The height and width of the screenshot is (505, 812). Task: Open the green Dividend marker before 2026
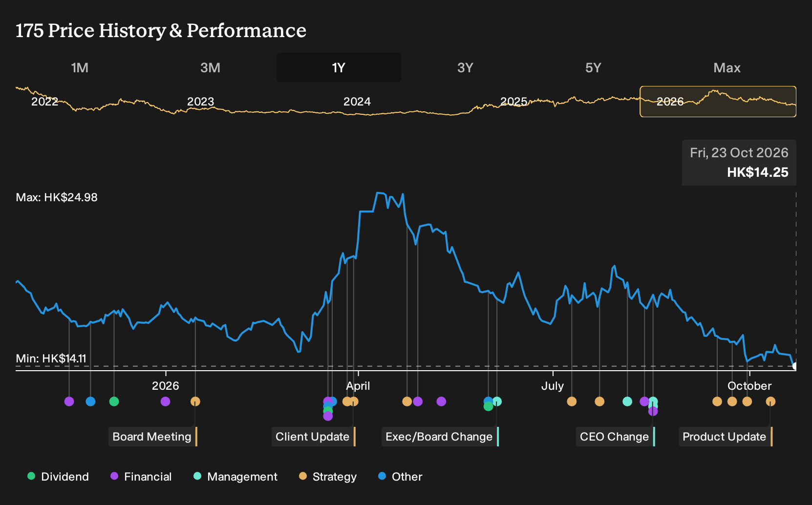[x=114, y=401]
